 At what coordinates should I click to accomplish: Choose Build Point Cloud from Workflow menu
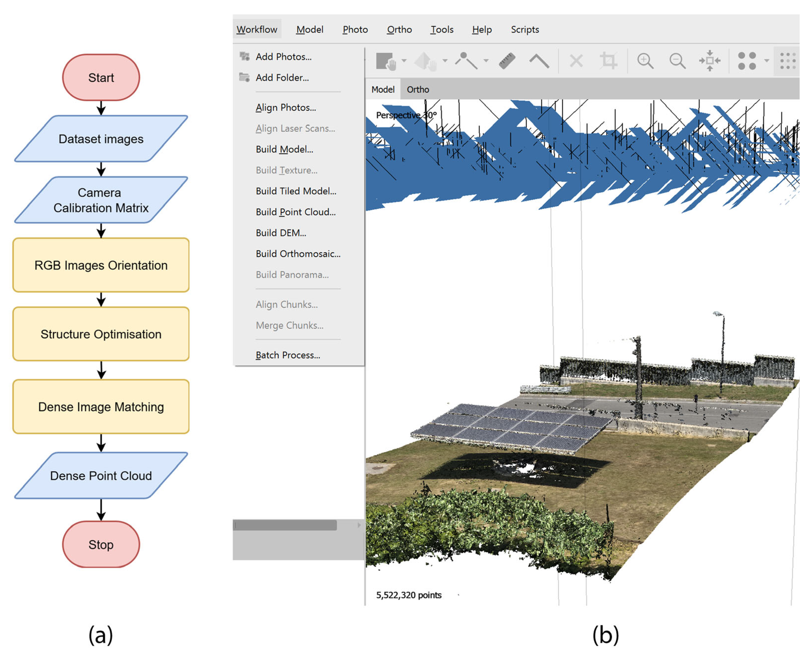(295, 212)
